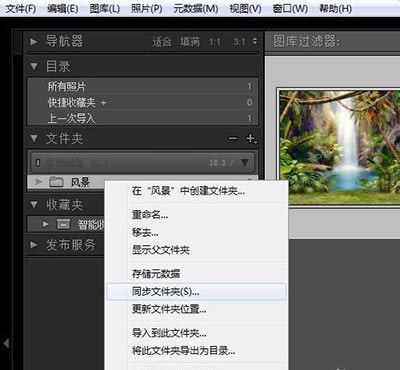Open the 帮助(H) menu
The width and height of the screenshot is (400, 370).
pyautogui.click(x=335, y=8)
